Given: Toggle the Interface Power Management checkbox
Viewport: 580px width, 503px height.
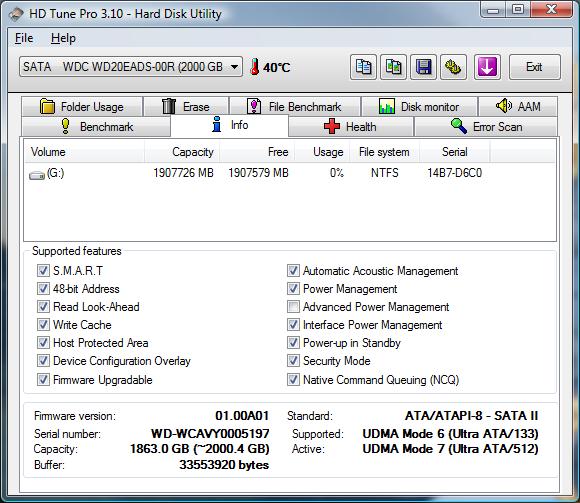Looking at the screenshot, I should click(x=293, y=325).
